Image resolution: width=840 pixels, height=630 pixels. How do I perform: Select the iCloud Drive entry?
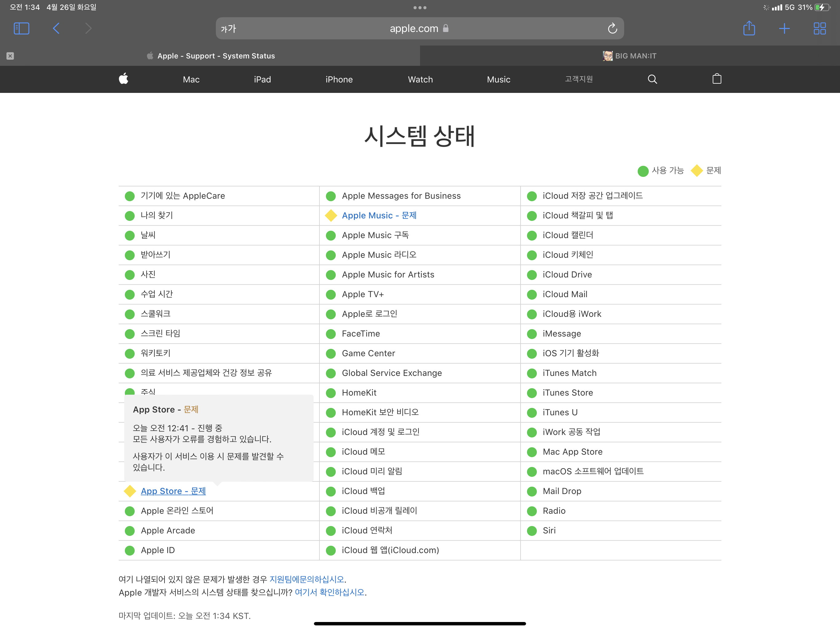[x=621, y=274]
